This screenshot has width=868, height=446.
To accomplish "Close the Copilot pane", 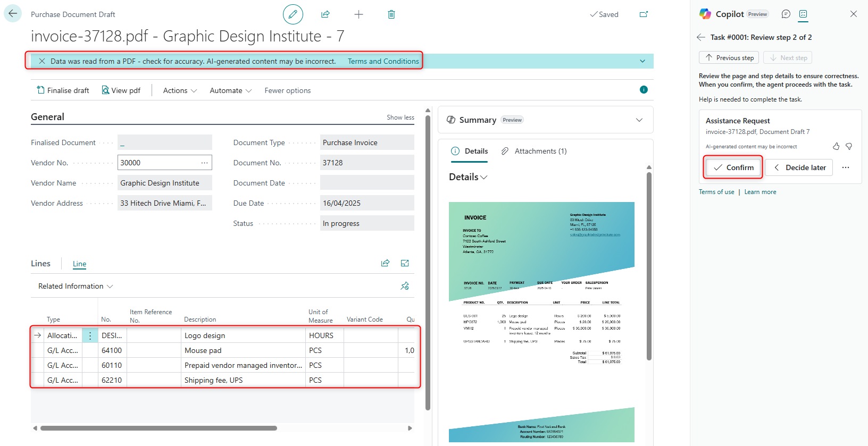I will [x=854, y=14].
